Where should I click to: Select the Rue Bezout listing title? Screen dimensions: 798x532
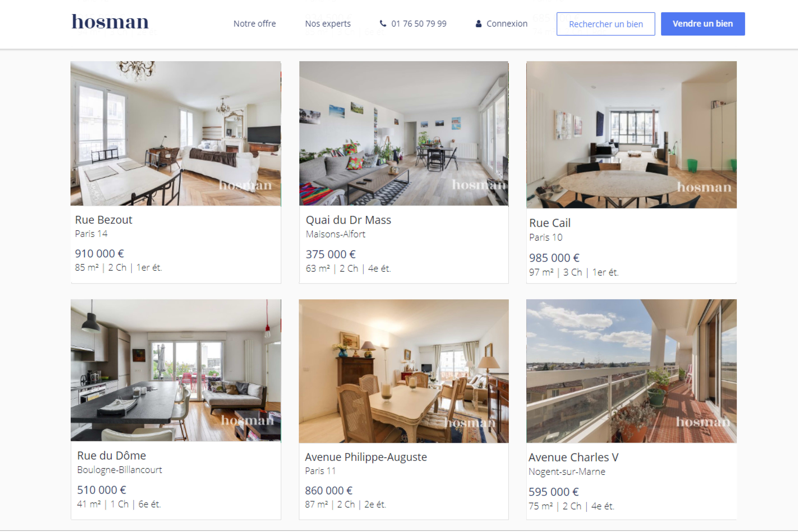[103, 219]
